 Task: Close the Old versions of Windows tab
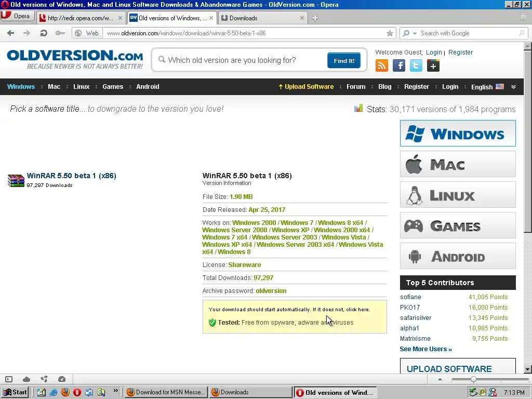211,18
